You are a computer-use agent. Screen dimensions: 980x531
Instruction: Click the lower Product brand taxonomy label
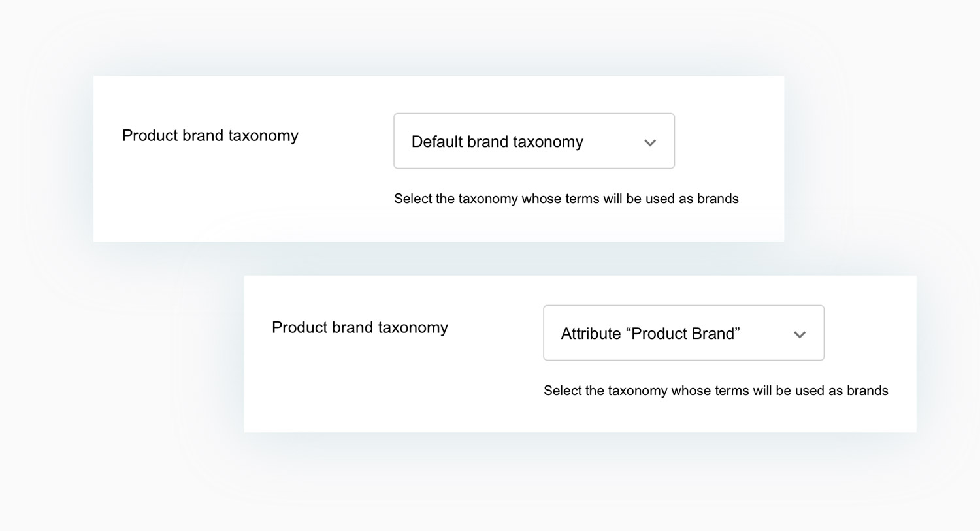click(360, 327)
